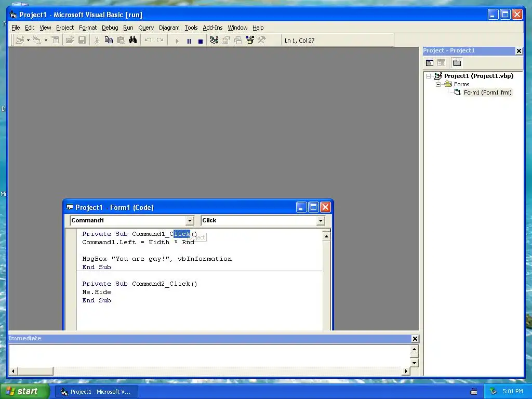Open the Form Layout Window icon

(238, 41)
